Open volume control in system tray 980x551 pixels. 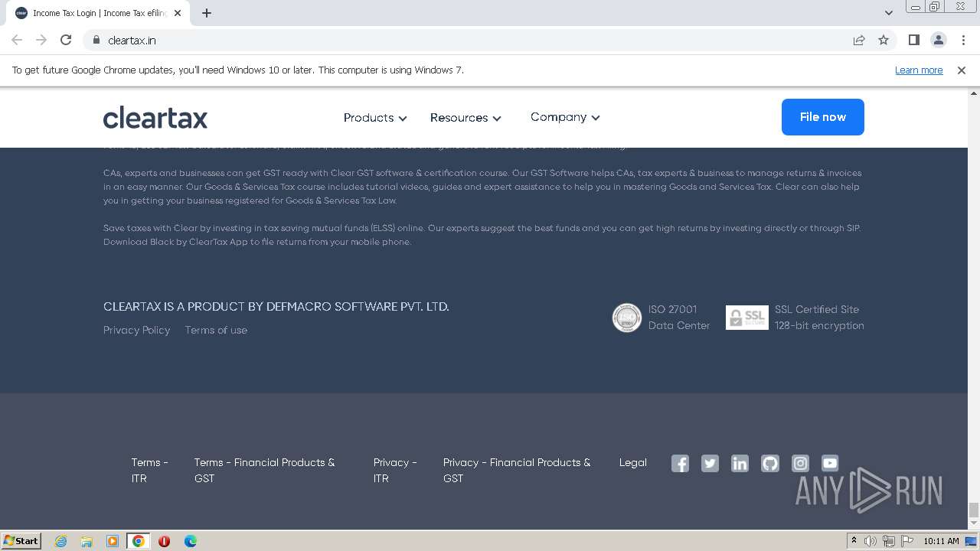(871, 541)
